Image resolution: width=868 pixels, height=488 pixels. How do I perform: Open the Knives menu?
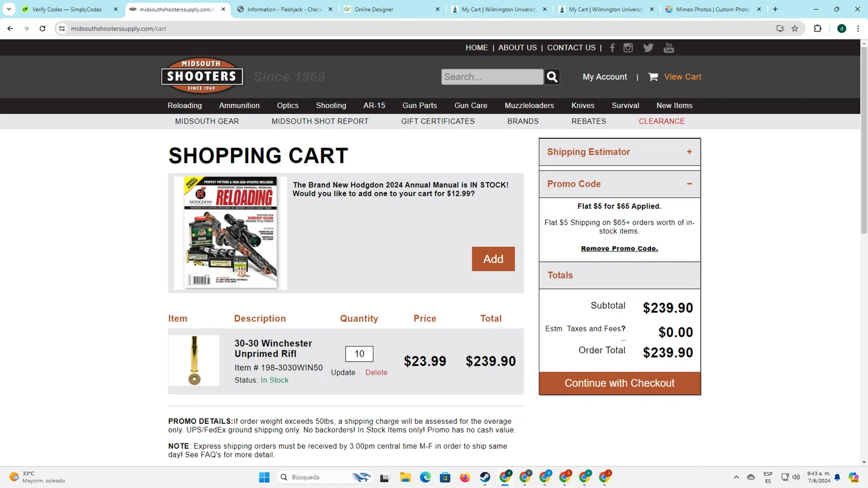(x=583, y=106)
